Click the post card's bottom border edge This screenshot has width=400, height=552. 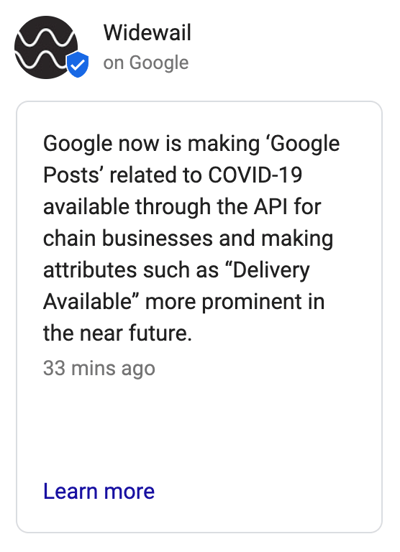[x=199, y=532]
